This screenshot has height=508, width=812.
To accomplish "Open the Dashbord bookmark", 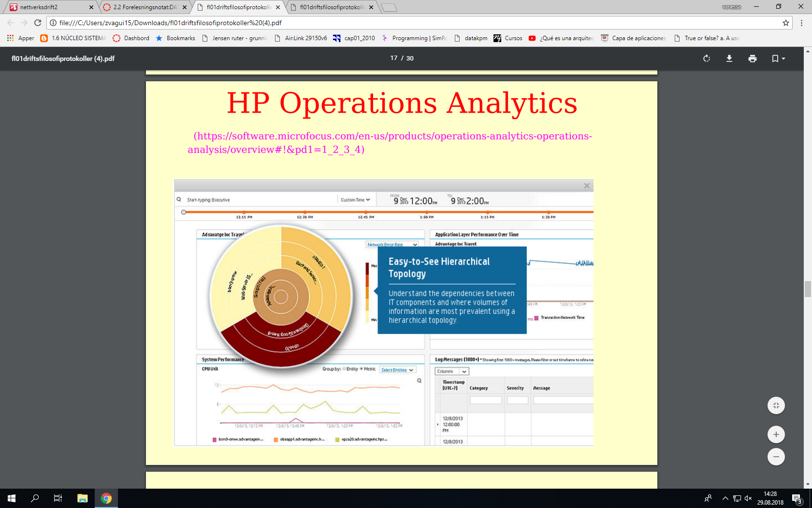I will (x=131, y=38).
